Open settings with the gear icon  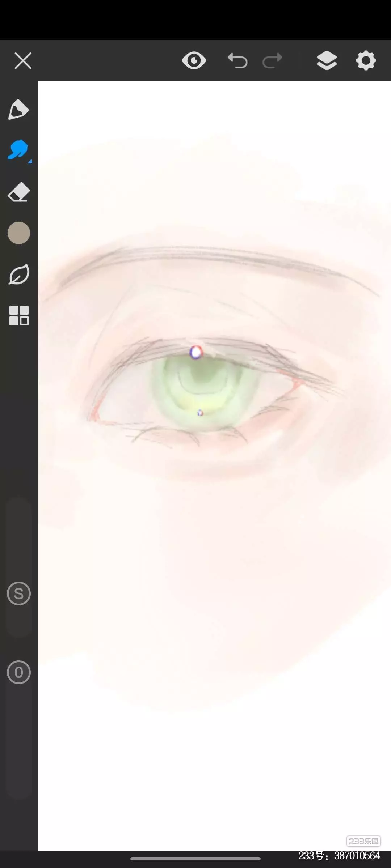tap(366, 60)
